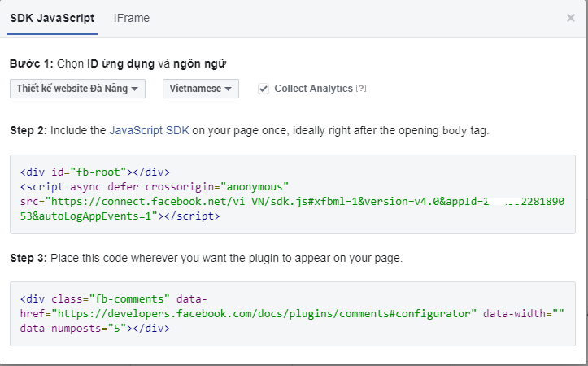Click the autoLogAppEvents=1 code line

tap(120, 216)
